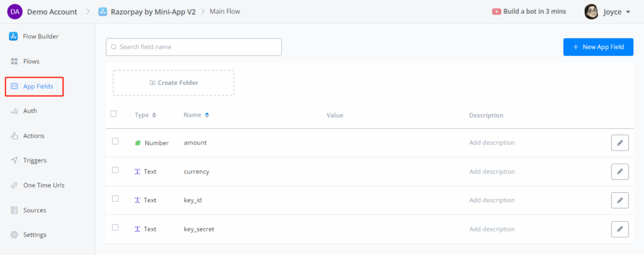Click the pencil edit icon for currency
Image resolution: width=644 pixels, height=255 pixels.
pyautogui.click(x=619, y=171)
